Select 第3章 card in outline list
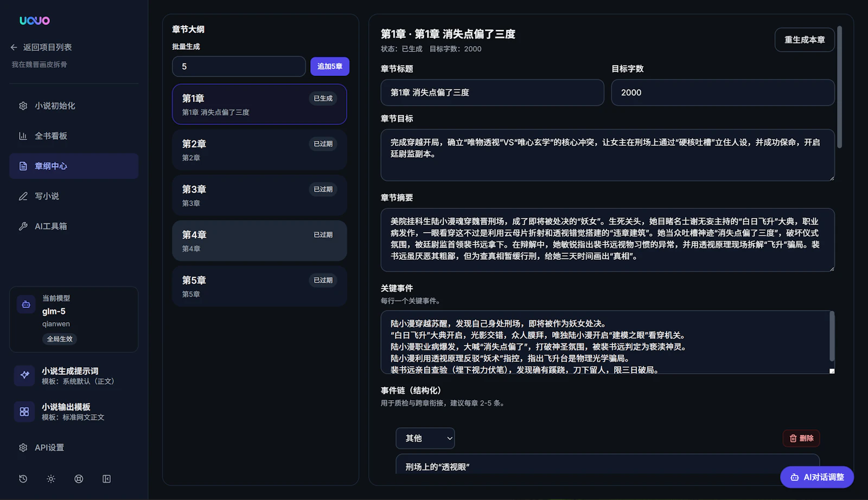This screenshot has width=868, height=500. (259, 195)
